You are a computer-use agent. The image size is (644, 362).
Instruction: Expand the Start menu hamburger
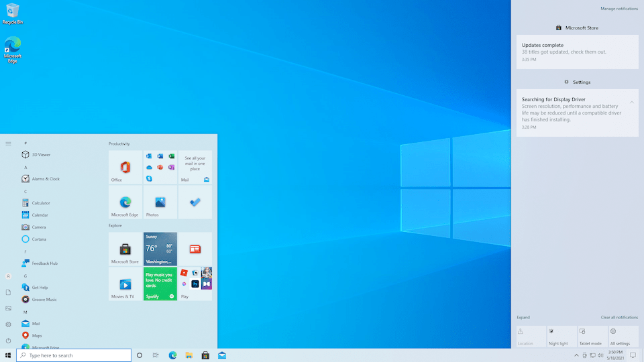point(8,143)
